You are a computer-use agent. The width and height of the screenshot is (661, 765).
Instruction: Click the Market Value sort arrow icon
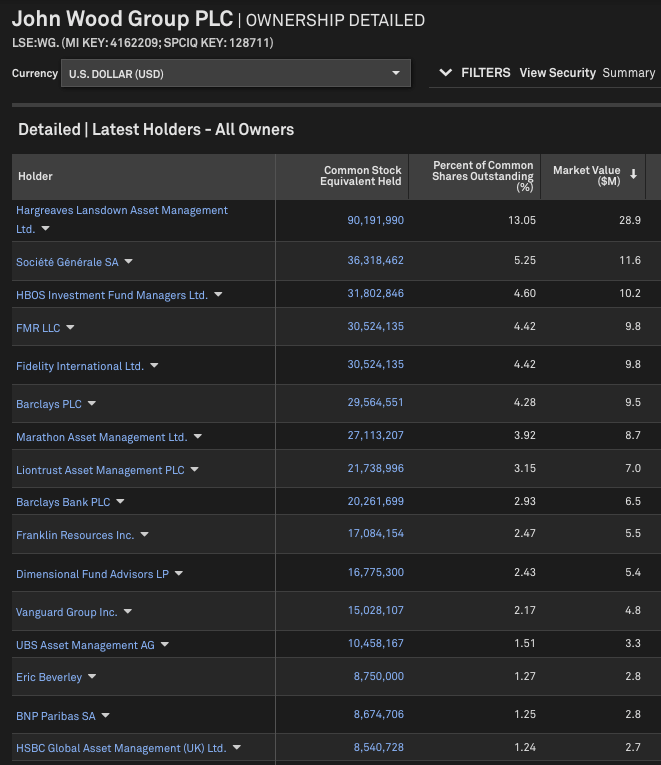633,174
